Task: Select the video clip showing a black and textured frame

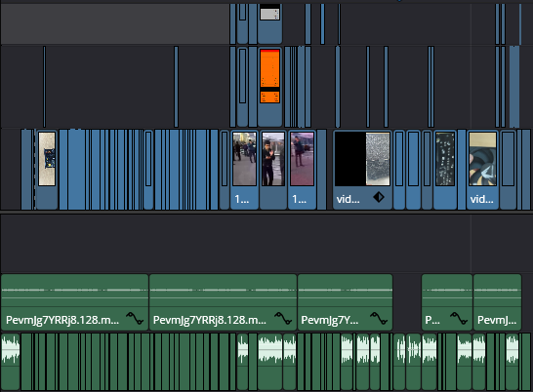Action: pyautogui.click(x=362, y=170)
